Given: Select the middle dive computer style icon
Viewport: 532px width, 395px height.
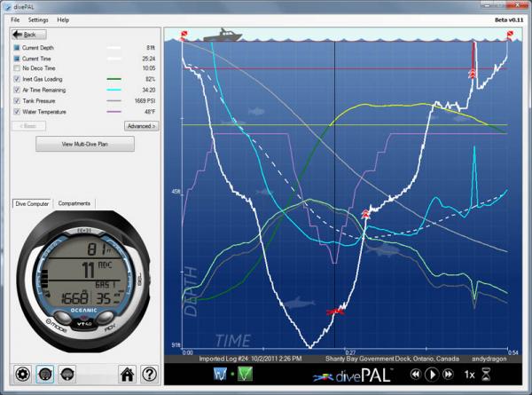Looking at the screenshot, I should 44,375.
